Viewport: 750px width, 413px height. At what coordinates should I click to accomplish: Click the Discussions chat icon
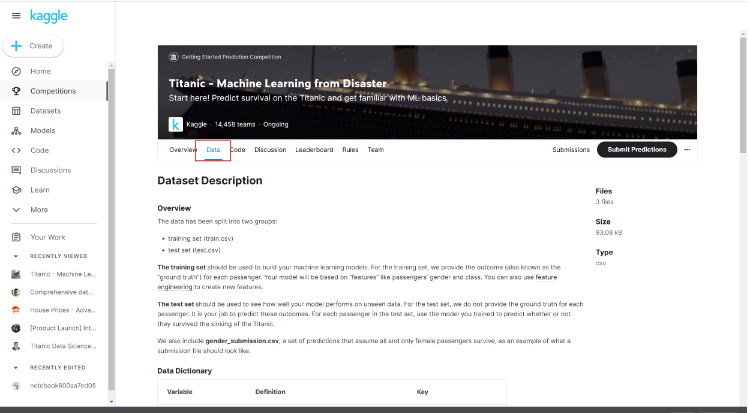point(16,170)
